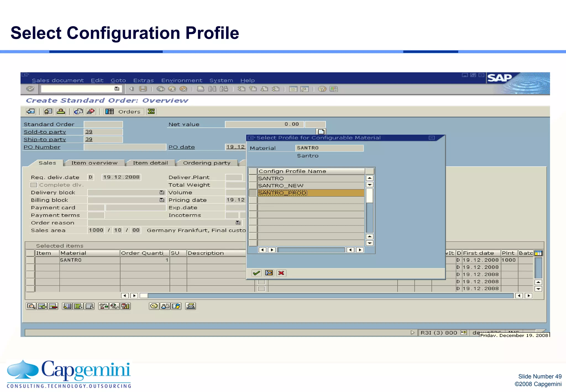Click the Orders button in application toolbar
Viewport: 566px width, 392px height.
pyautogui.click(x=124, y=111)
